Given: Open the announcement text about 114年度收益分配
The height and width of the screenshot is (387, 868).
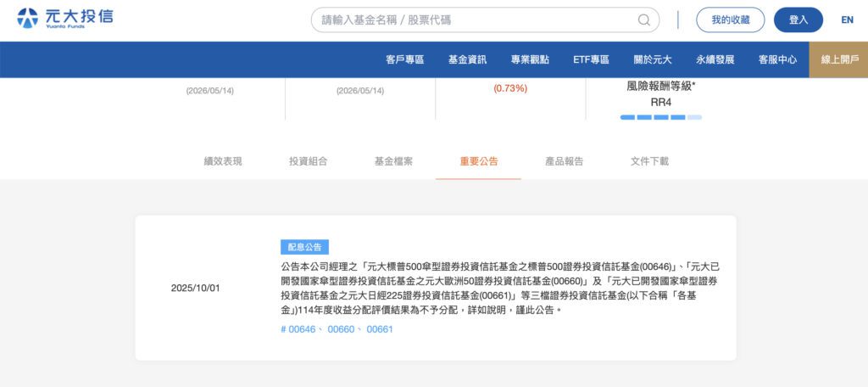Looking at the screenshot, I should [x=500, y=289].
